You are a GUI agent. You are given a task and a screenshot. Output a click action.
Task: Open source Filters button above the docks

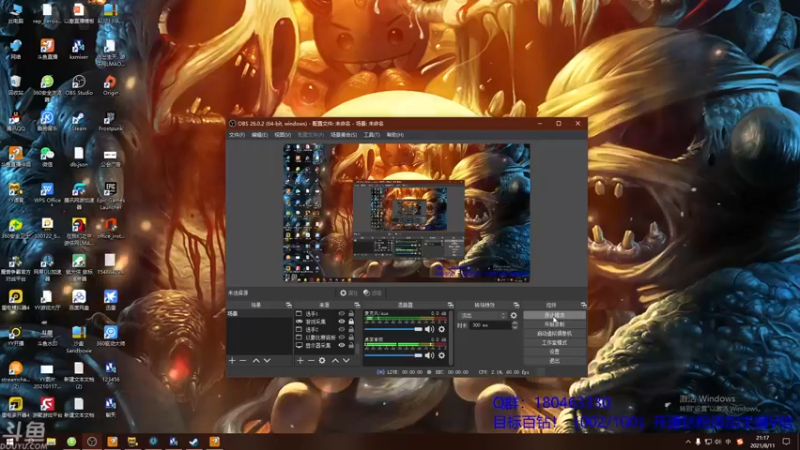[x=372, y=293]
